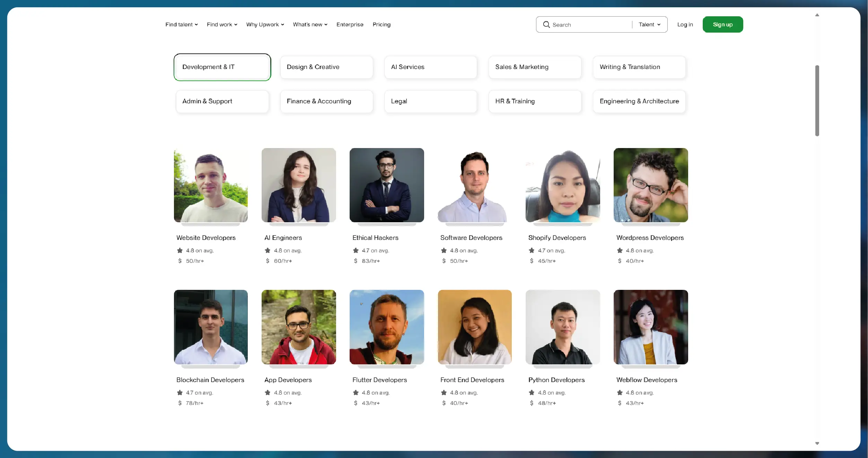Click the dollar icon under Blockchain Developers

click(x=180, y=403)
